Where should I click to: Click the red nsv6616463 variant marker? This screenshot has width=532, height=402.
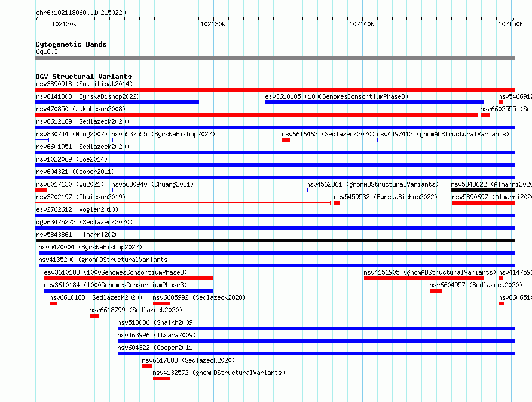(286, 140)
